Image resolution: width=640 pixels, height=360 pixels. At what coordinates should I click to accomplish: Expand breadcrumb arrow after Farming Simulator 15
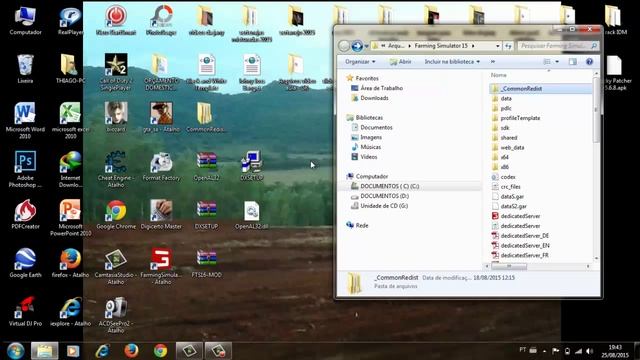tap(473, 46)
